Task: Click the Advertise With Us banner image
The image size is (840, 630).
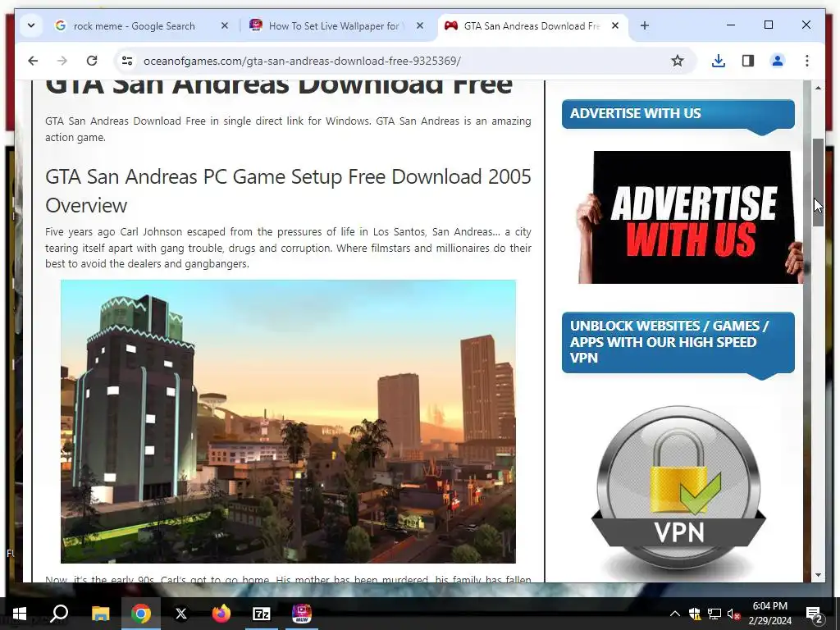Action: [690, 217]
